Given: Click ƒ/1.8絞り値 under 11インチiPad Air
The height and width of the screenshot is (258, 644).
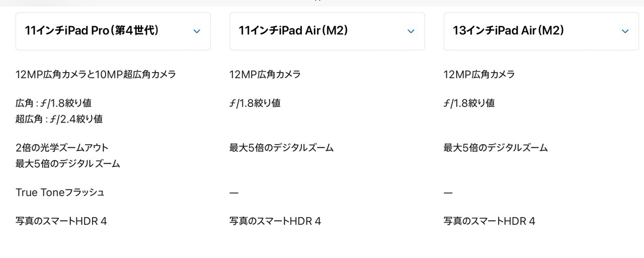Looking at the screenshot, I should coord(255,103).
